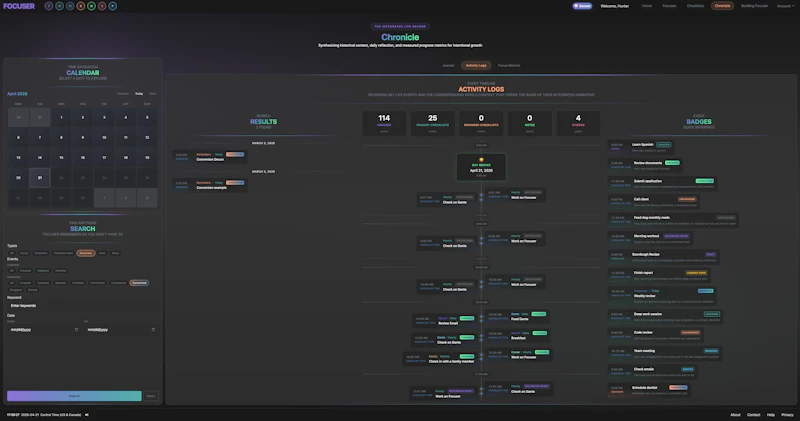Click the 4 stories stat card
The image size is (800, 421).
[578, 123]
